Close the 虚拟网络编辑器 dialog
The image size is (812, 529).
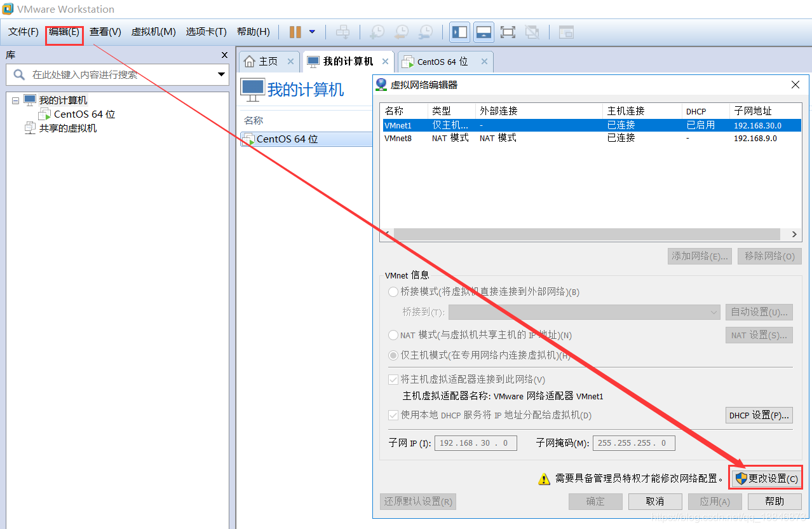(x=795, y=85)
